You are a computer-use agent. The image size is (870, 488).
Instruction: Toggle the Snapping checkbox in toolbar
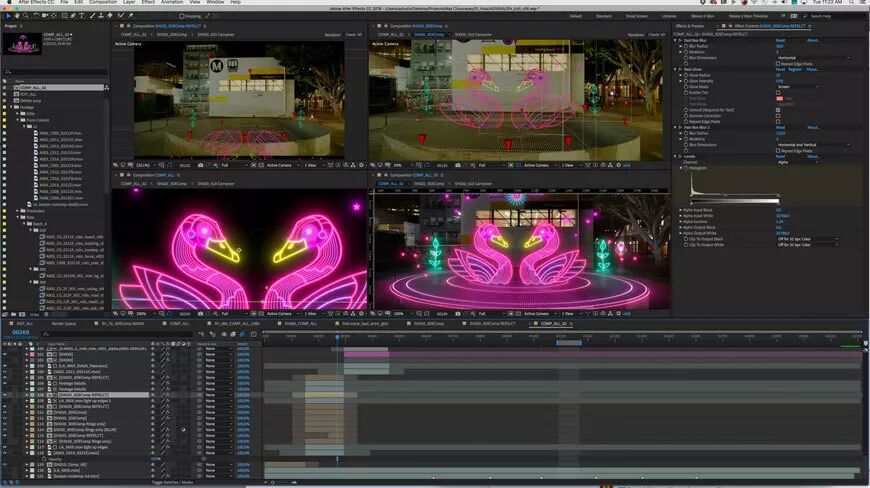pos(182,16)
